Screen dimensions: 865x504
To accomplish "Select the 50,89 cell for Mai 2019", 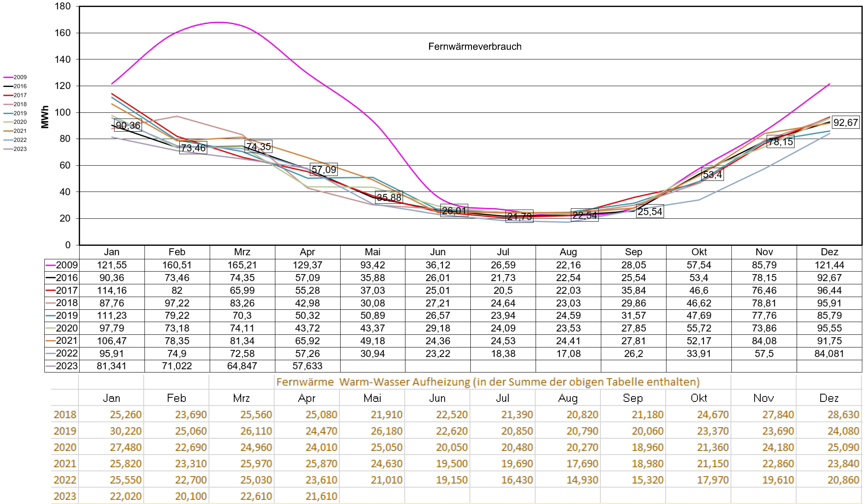I will 373,316.
